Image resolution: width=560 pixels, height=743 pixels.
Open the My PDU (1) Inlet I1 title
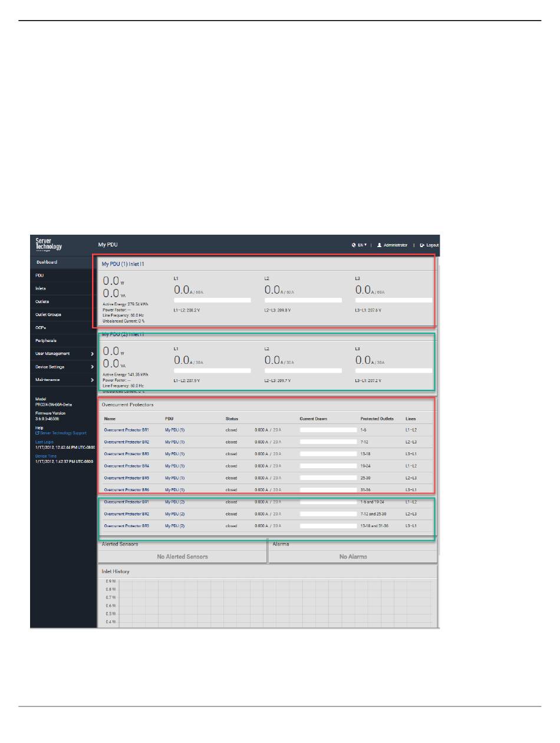pos(123,264)
